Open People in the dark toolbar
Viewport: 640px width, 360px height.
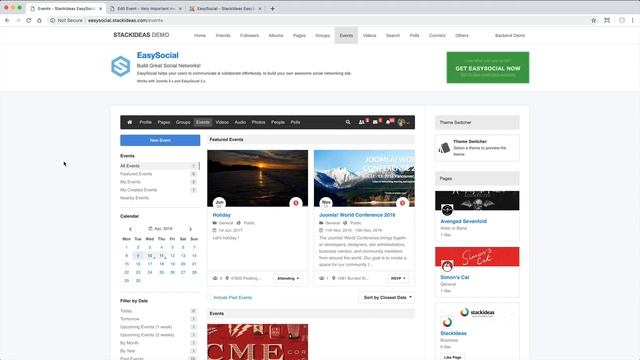278,122
